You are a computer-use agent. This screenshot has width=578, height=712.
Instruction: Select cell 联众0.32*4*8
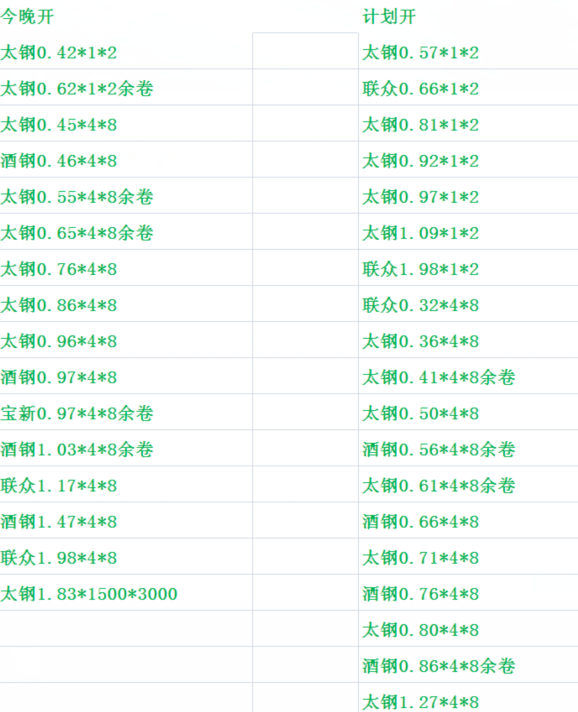(x=468, y=304)
